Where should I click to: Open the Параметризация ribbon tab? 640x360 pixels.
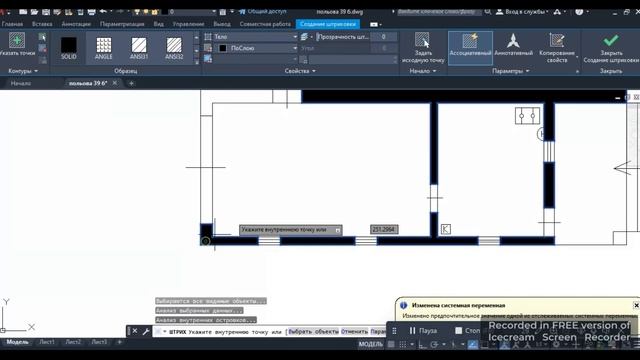coord(122,24)
